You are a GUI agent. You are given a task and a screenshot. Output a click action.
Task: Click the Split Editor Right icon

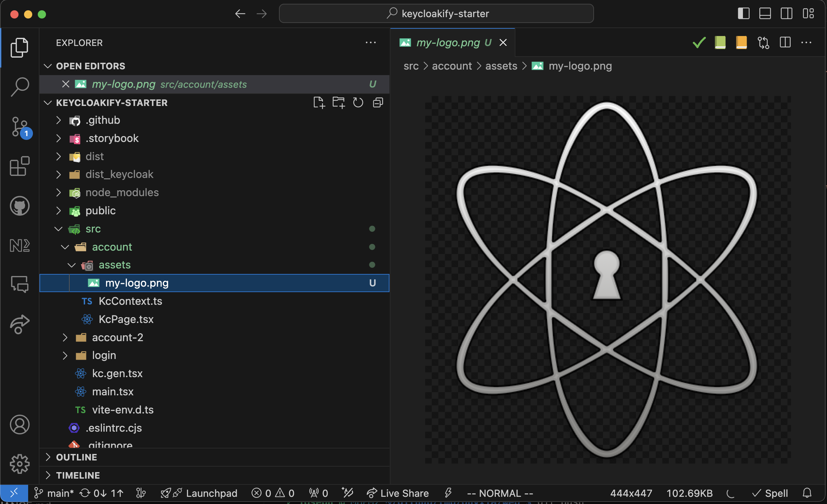(x=785, y=43)
